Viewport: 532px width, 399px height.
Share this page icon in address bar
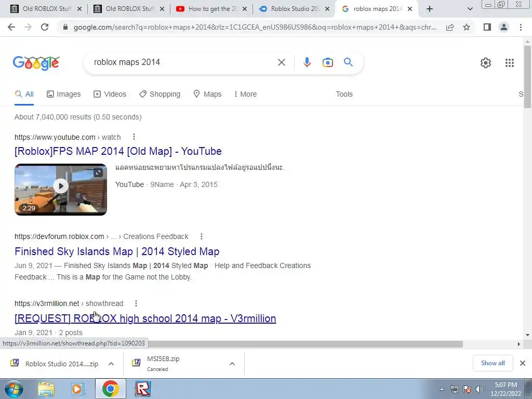tap(450, 27)
